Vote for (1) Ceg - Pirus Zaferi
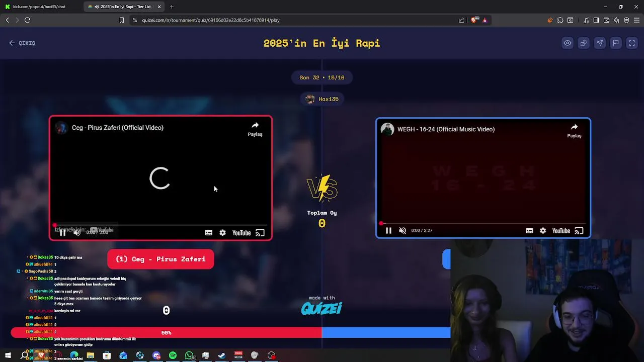This screenshot has height=362, width=644. pos(160,259)
